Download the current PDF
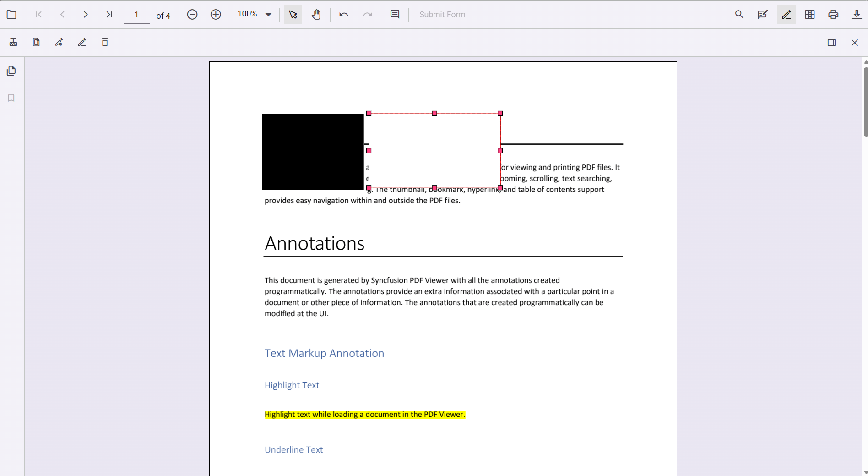The width and height of the screenshot is (868, 476). tap(857, 14)
